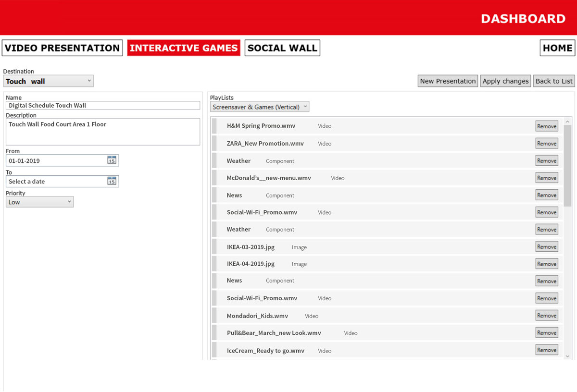Click the drag handle of IKEA-03-2019.jpg row

(x=214, y=247)
